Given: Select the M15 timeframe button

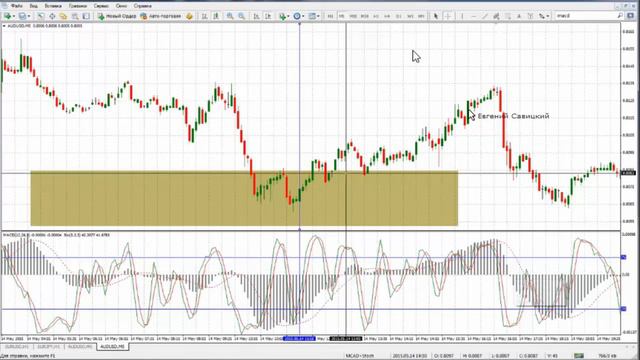Looking at the screenshot, I should (353, 16).
